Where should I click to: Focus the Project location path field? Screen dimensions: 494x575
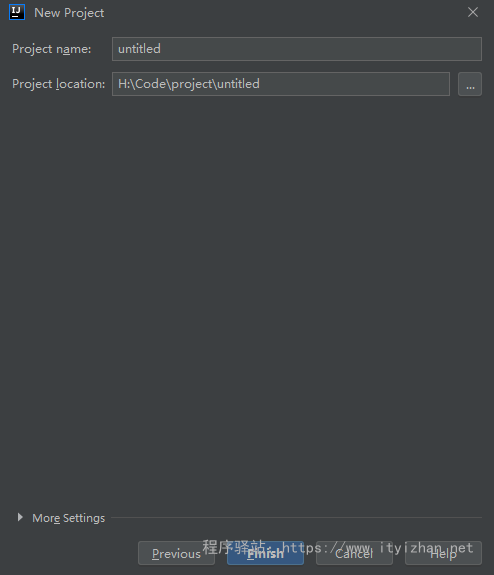tap(281, 84)
